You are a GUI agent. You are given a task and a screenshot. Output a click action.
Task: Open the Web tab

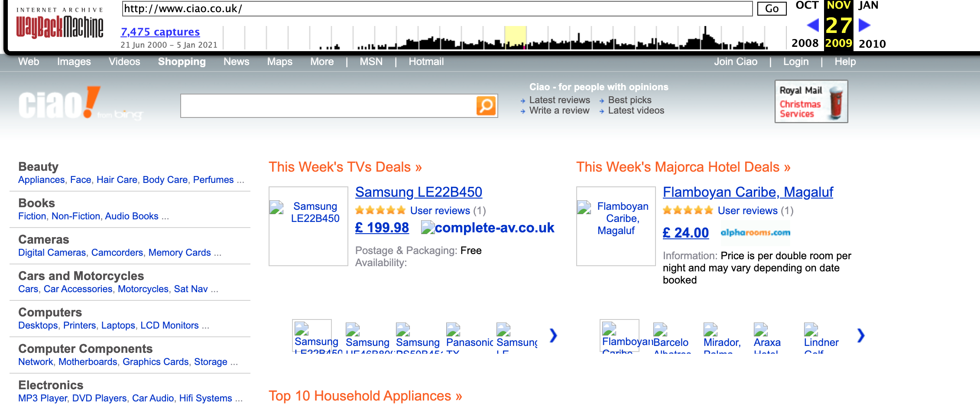coord(29,62)
